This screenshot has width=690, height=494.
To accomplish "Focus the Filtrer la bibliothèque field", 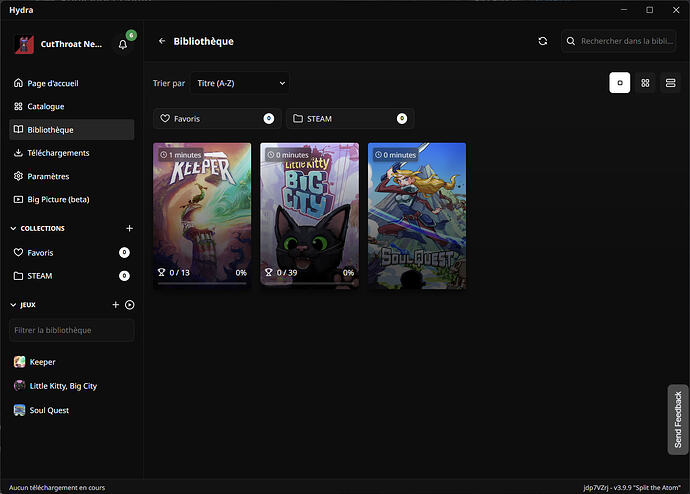I will 72,330.
